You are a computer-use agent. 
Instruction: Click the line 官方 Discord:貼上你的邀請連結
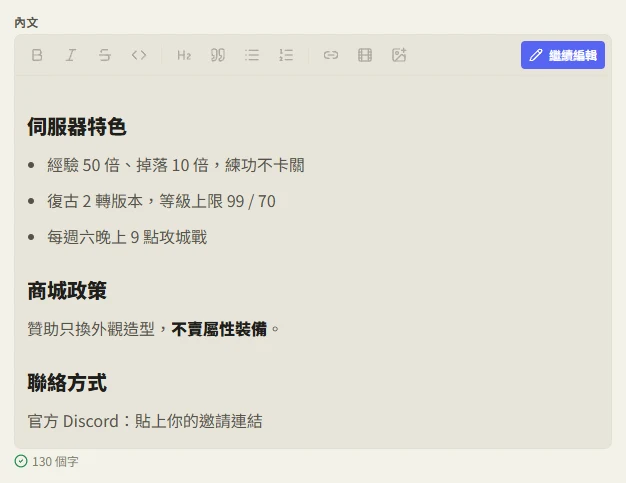point(145,421)
